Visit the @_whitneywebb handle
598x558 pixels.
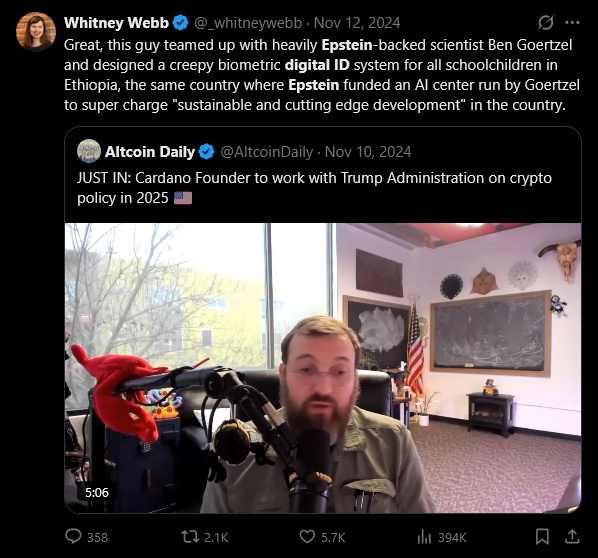[248, 23]
